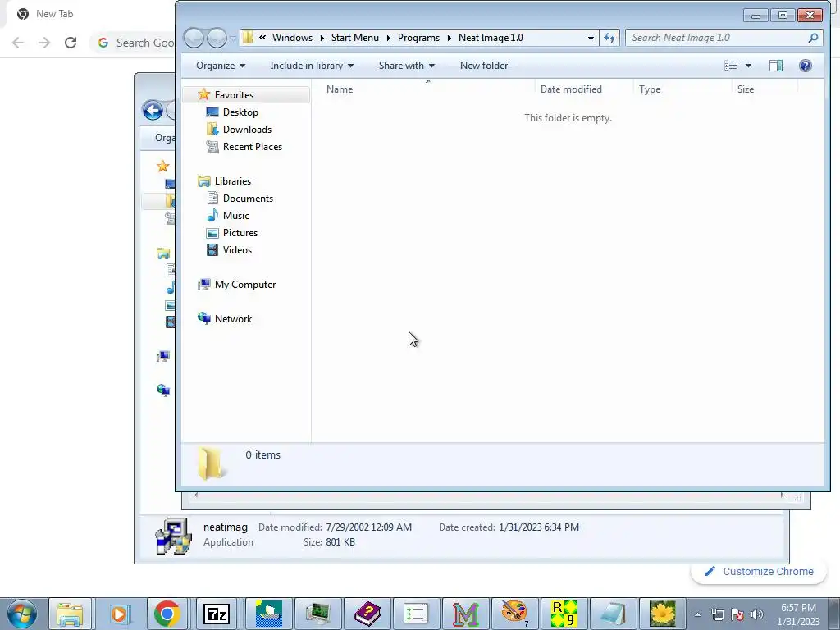The width and height of the screenshot is (840, 630).
Task: Open Downloads in the navigation pane
Action: (247, 129)
